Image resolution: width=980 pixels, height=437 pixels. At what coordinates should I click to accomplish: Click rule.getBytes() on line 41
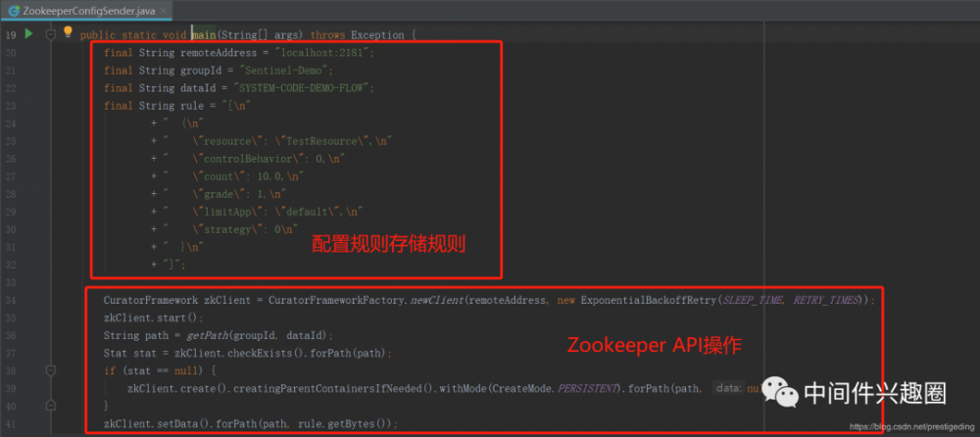(344, 424)
